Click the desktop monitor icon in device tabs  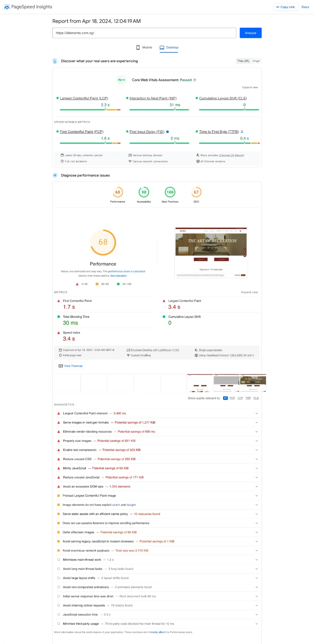(x=162, y=47)
